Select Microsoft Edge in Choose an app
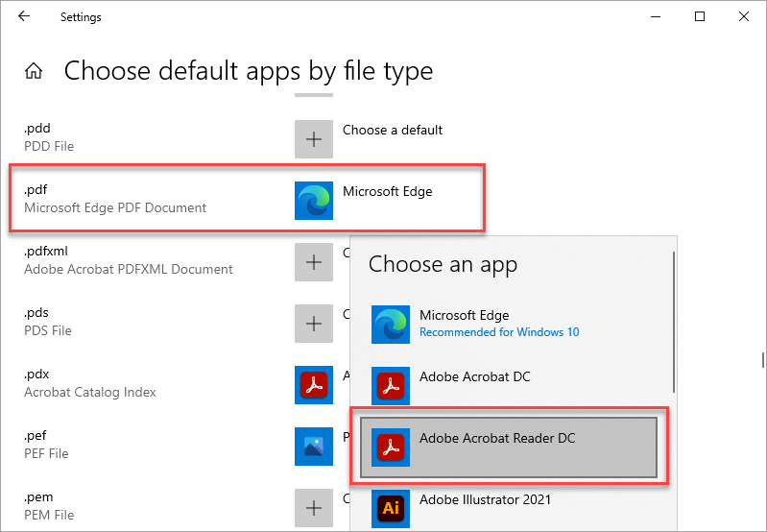This screenshot has width=767, height=532. tap(509, 325)
